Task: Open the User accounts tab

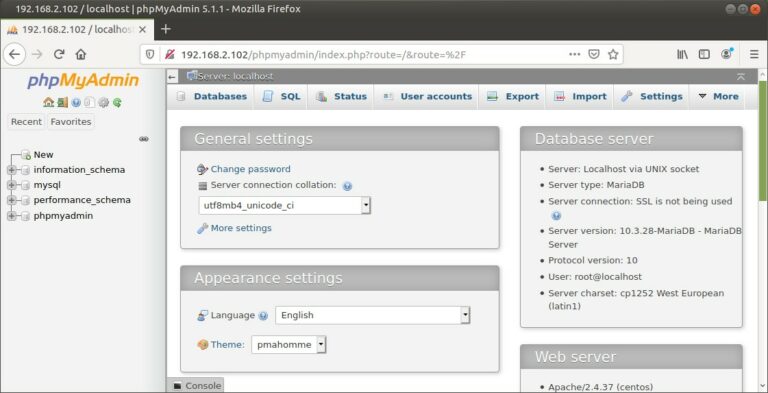Action: pyautogui.click(x=427, y=97)
